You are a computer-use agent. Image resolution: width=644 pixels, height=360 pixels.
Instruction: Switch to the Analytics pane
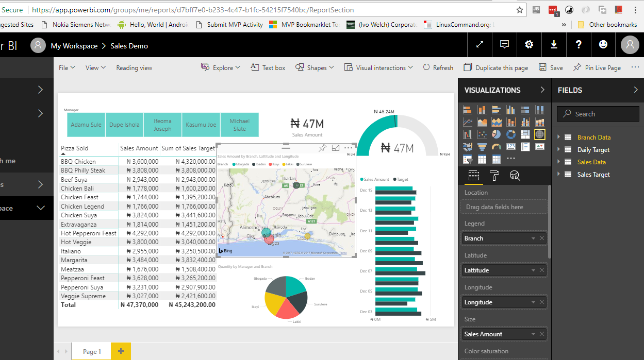pyautogui.click(x=514, y=176)
